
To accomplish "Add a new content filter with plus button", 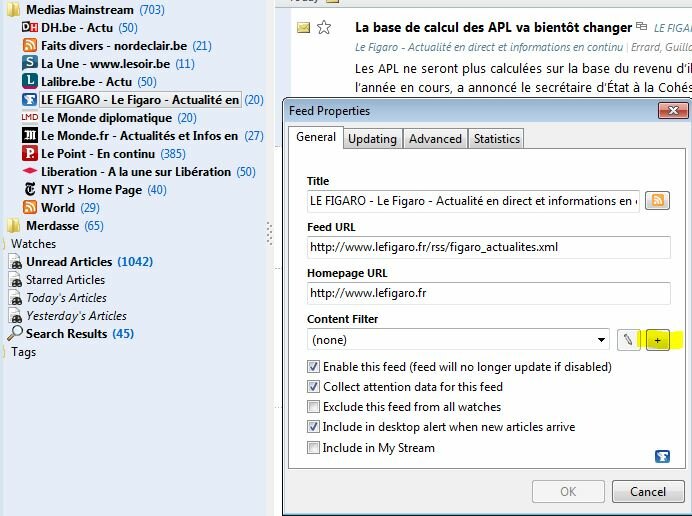I will (658, 340).
